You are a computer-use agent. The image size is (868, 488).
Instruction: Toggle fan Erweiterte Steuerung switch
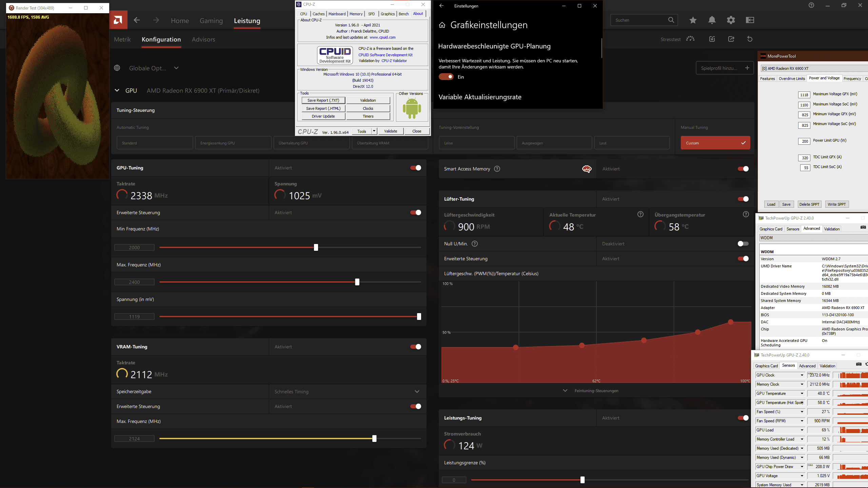tap(743, 259)
